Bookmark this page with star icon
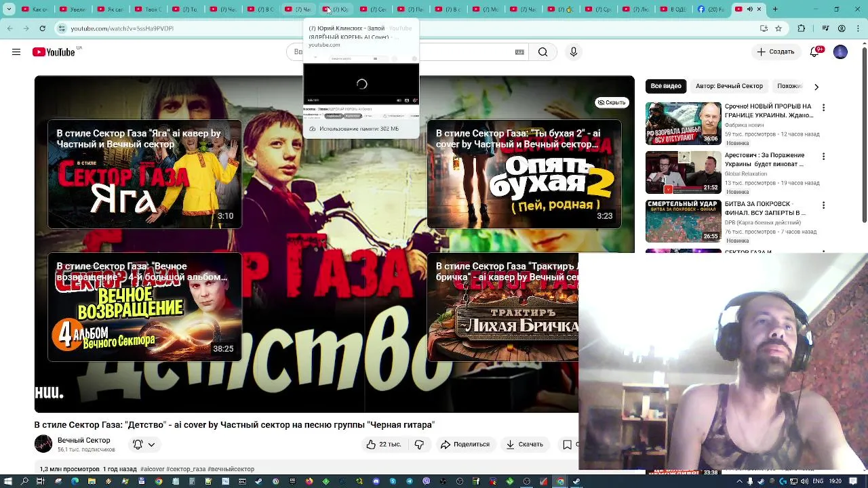 [x=778, y=28]
